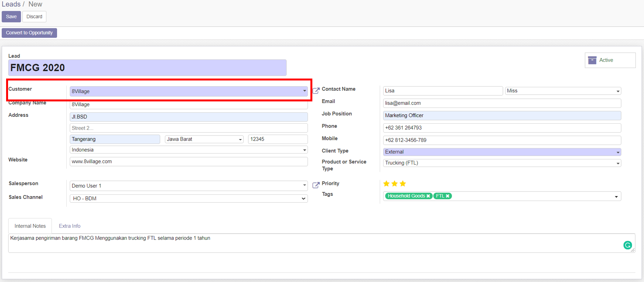Image resolution: width=644 pixels, height=282 pixels.
Task: Click the Jl.BSD address field
Action: (189, 117)
